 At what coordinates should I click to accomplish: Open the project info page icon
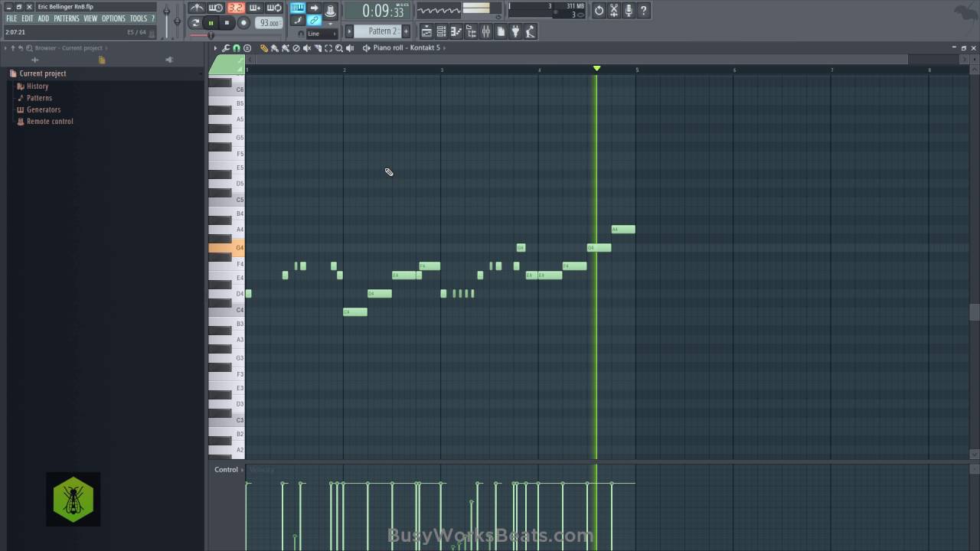501,31
